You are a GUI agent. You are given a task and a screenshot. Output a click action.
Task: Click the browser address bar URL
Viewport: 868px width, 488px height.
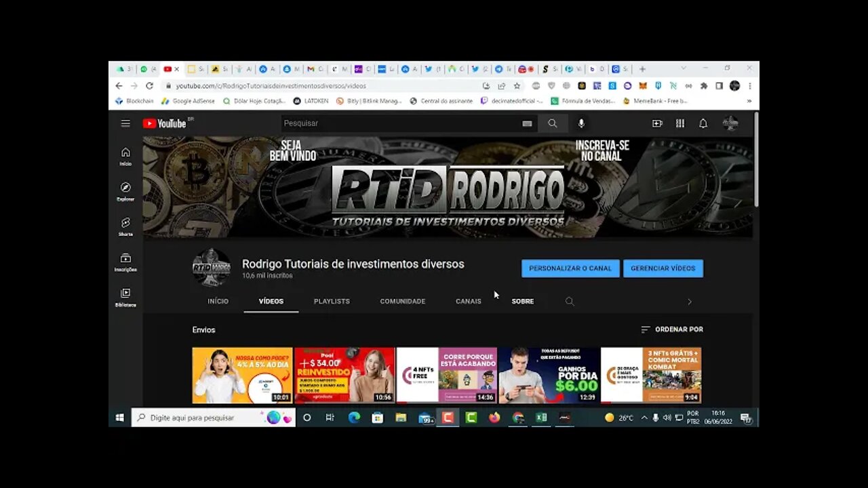coord(271,86)
